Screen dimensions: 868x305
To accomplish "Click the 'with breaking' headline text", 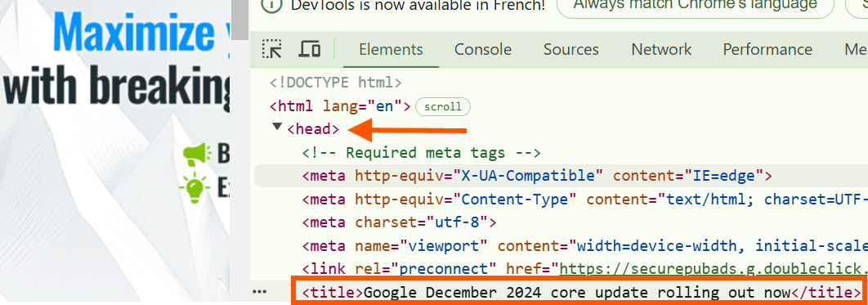I will (116, 87).
